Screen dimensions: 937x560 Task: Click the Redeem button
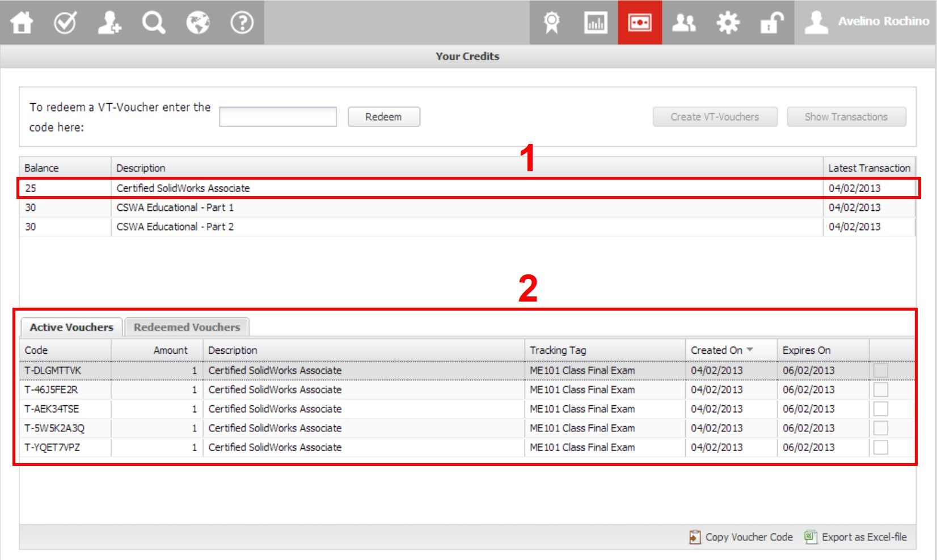pos(384,117)
